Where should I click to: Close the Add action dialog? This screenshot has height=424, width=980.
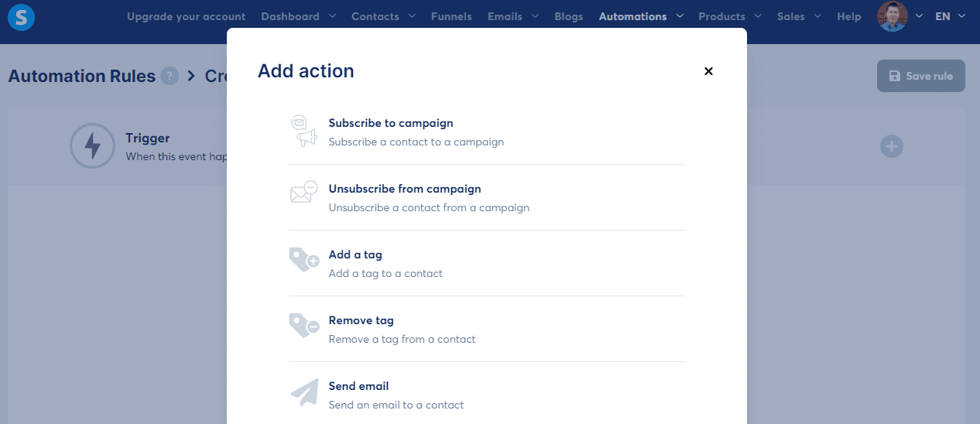(x=708, y=71)
